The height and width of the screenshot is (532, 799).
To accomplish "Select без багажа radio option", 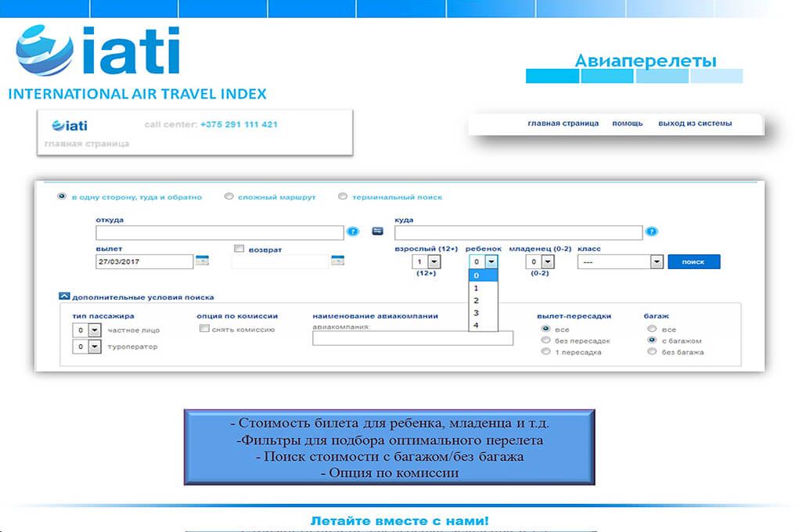I will 652,351.
